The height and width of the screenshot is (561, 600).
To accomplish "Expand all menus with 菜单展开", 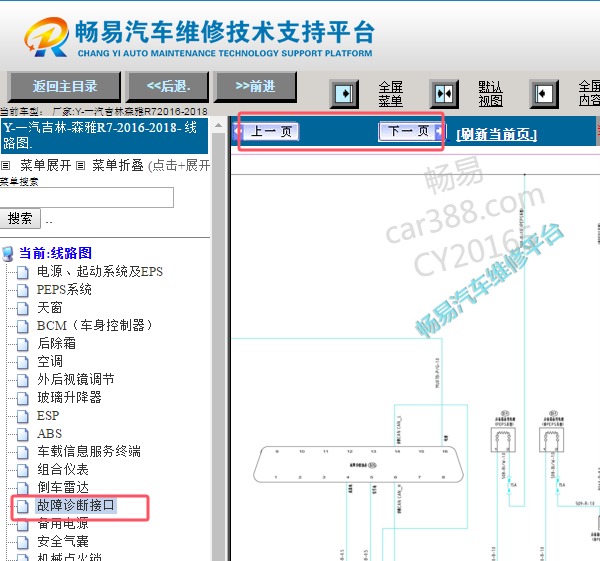I will pos(46,165).
